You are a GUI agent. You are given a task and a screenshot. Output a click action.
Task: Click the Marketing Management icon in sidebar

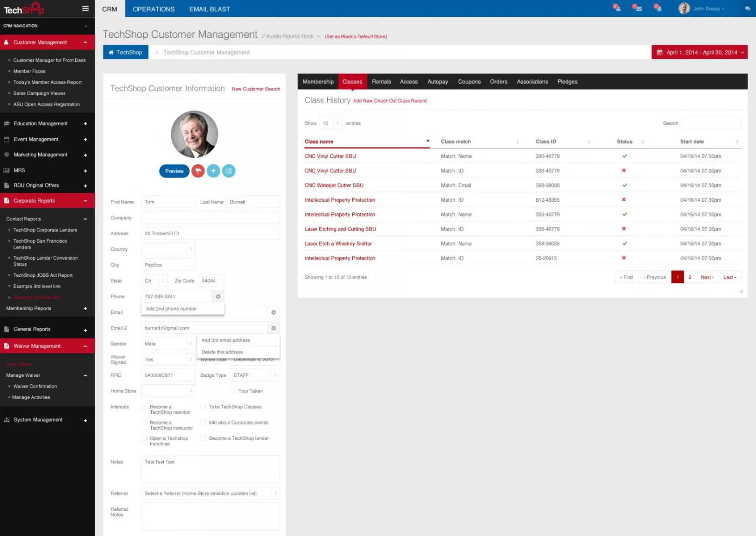coord(7,155)
